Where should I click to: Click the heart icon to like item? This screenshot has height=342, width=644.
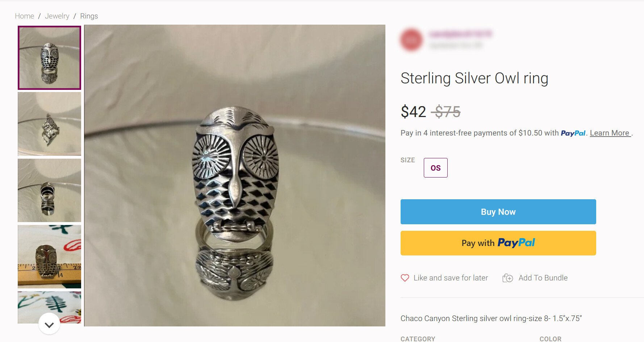point(405,278)
